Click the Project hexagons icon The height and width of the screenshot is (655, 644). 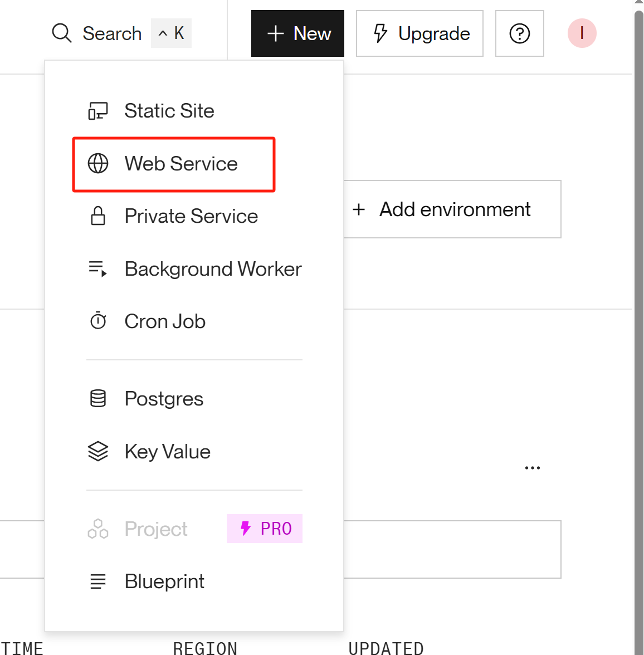(x=98, y=529)
